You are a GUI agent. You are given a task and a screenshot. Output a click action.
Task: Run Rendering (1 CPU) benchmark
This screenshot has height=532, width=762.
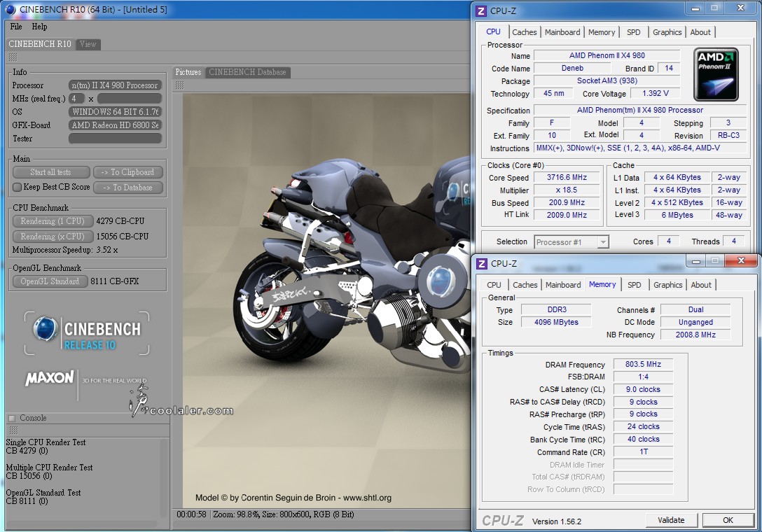click(x=53, y=221)
